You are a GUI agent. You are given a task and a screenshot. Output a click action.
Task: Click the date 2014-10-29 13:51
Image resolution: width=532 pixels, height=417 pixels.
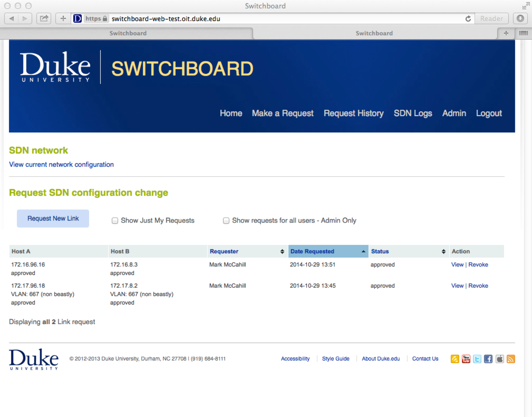pos(312,264)
